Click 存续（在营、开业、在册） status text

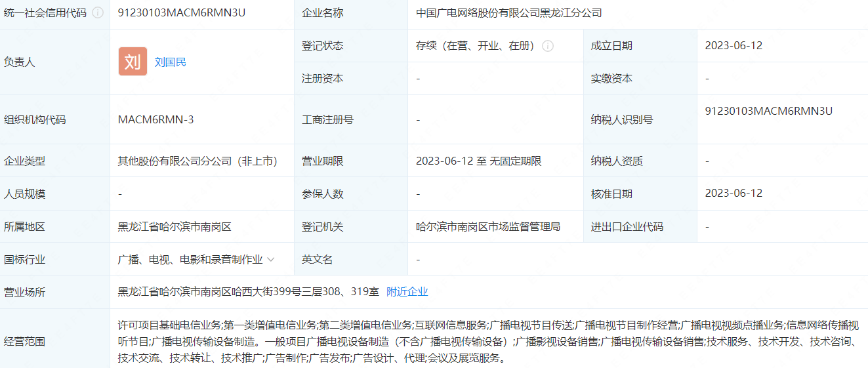tap(476, 46)
